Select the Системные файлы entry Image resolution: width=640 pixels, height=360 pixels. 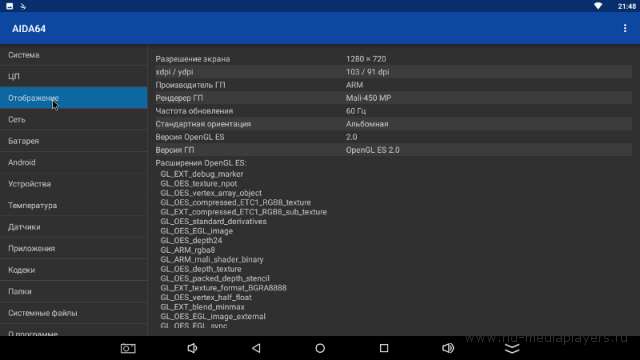pos(73,313)
